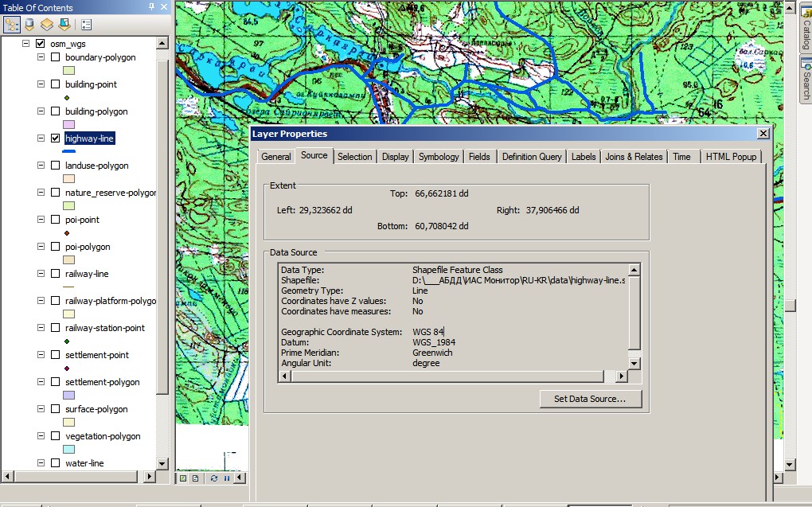The height and width of the screenshot is (507, 812).
Task: Open the Table Of Contents Options icon
Action: [86, 23]
